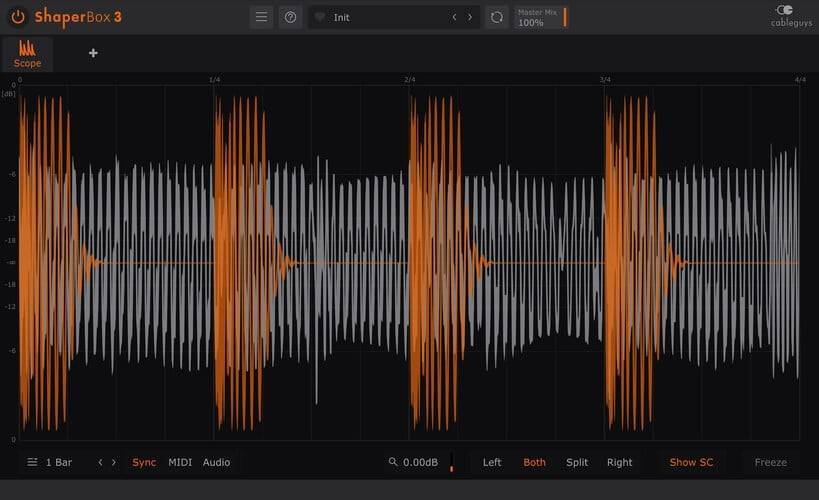Open the hamburger main menu

point(261,17)
